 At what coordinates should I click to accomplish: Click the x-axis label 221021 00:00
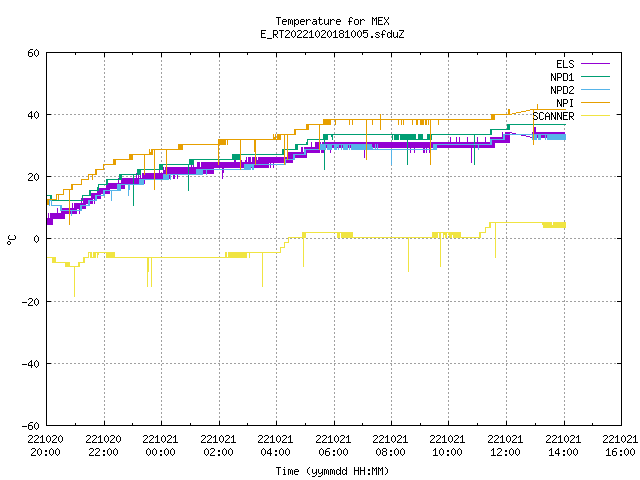160,446
